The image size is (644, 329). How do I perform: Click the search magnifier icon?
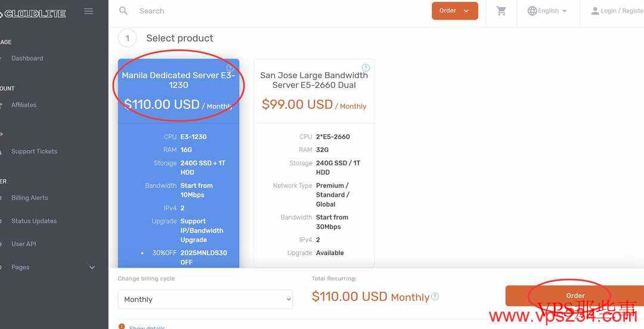tap(123, 11)
